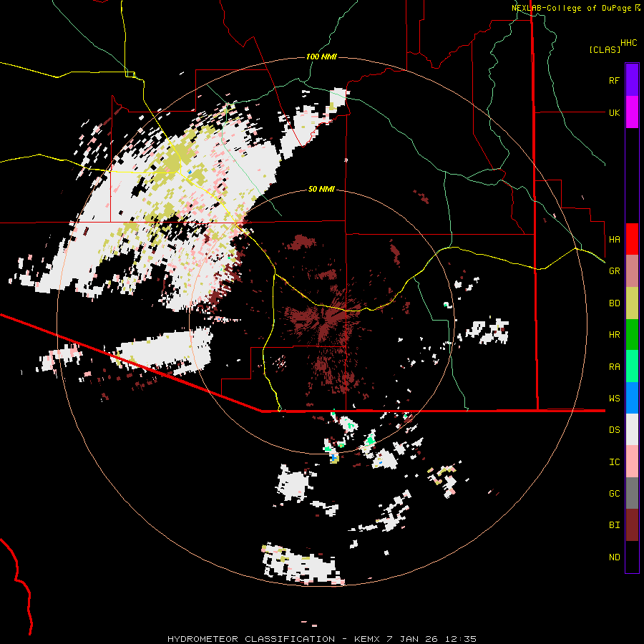Click the BI legend label
Viewport: 644px width, 644px height.
pyautogui.click(x=614, y=525)
